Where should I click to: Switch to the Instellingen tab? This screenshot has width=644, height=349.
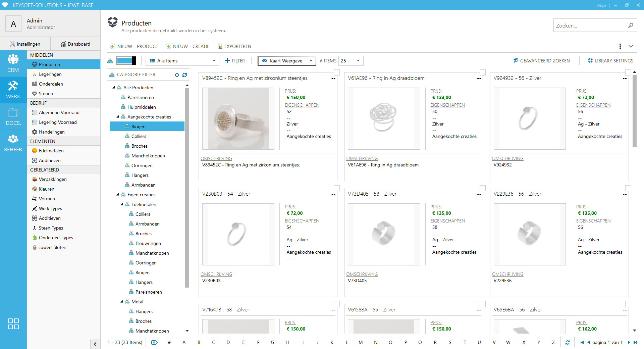pos(25,44)
